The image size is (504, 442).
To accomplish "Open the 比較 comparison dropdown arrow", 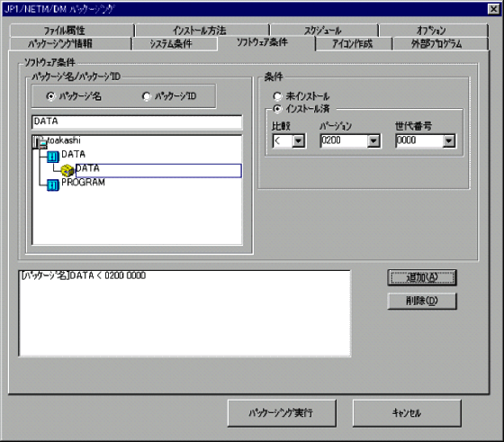I will pyautogui.click(x=298, y=140).
